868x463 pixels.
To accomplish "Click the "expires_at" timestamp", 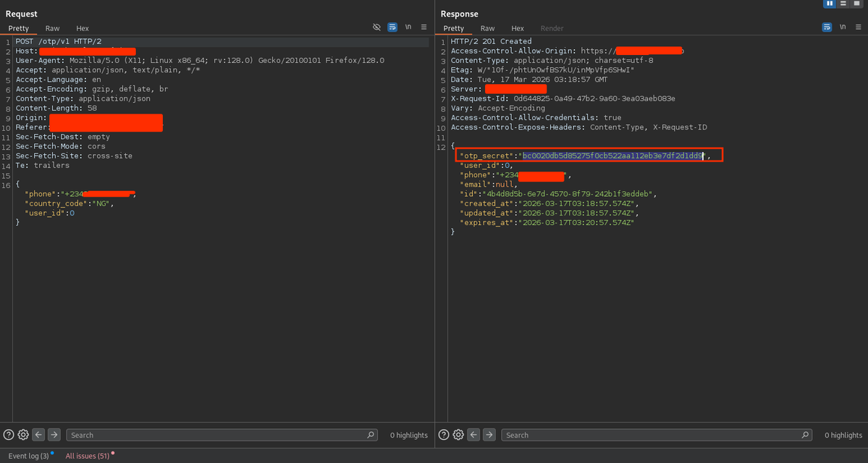I will (x=576, y=222).
